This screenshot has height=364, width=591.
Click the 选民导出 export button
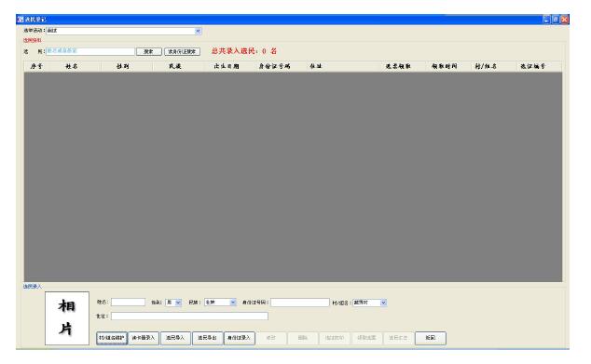[207, 338]
